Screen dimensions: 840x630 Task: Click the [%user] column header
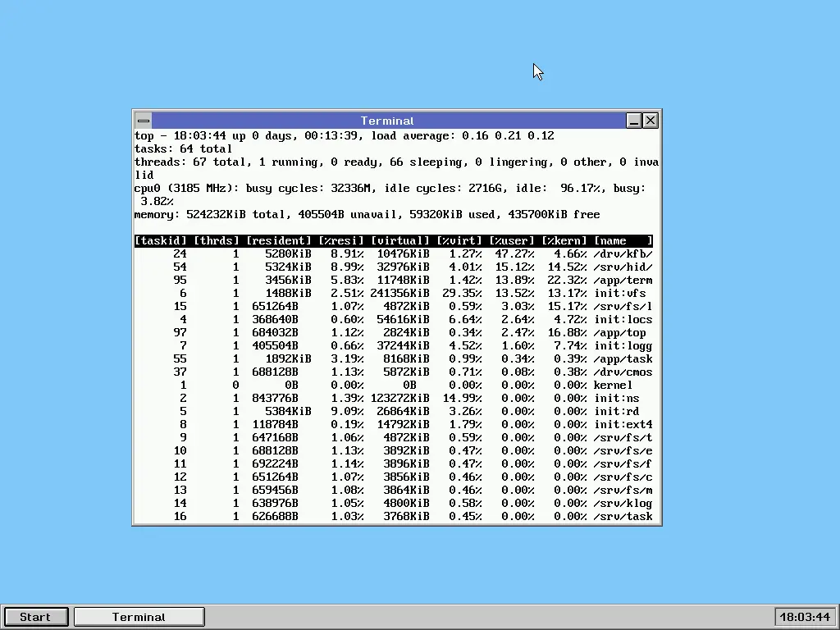coord(512,240)
